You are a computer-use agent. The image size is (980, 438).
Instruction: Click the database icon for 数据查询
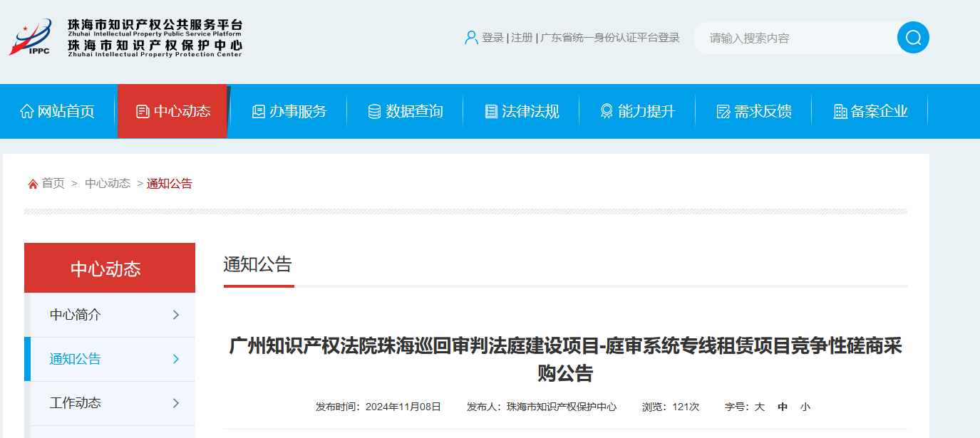click(x=374, y=112)
